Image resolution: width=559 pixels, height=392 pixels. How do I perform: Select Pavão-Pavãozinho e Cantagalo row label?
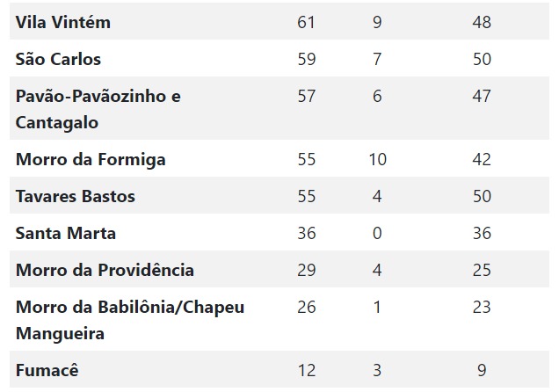98,109
